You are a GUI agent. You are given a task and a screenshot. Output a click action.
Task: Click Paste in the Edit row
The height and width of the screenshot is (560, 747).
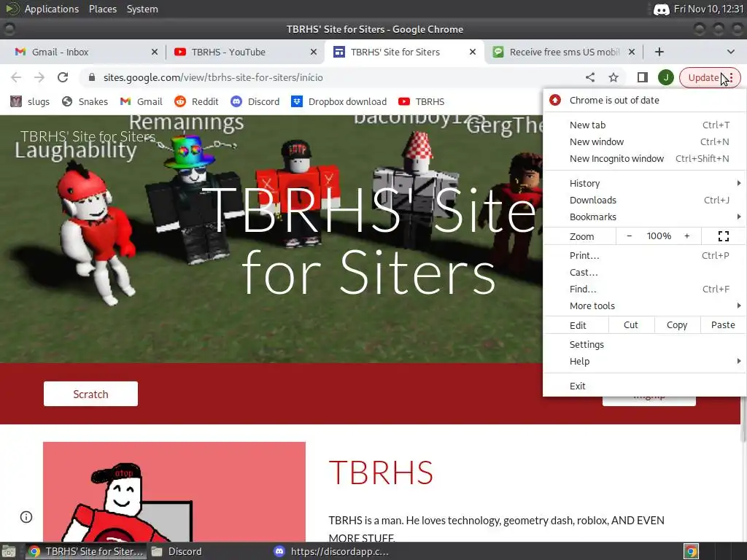tap(723, 324)
